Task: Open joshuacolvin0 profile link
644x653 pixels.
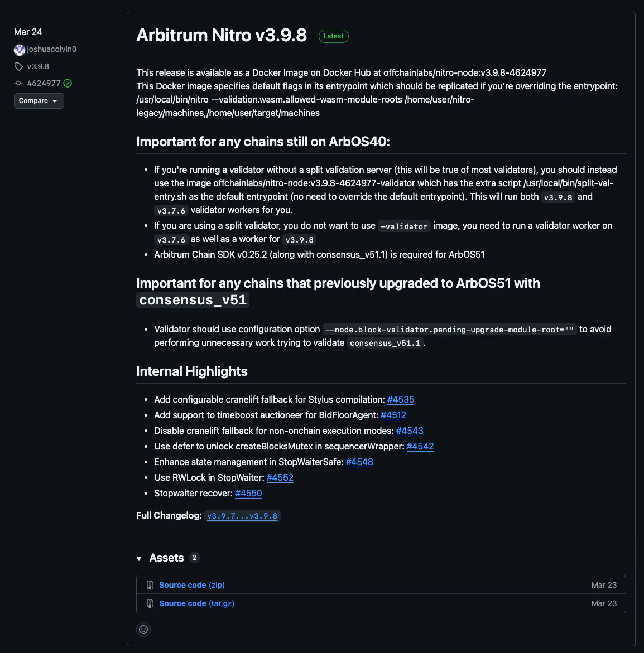Action: [x=52, y=49]
